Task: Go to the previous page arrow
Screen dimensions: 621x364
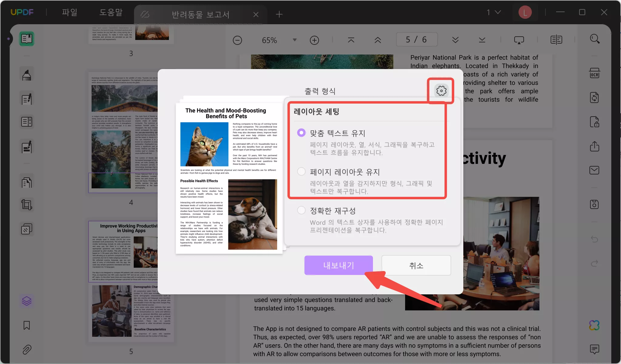Action: 378,40
